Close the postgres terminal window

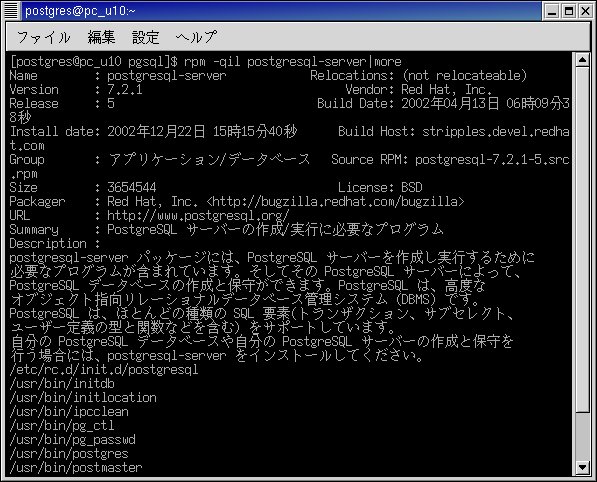(x=586, y=11)
